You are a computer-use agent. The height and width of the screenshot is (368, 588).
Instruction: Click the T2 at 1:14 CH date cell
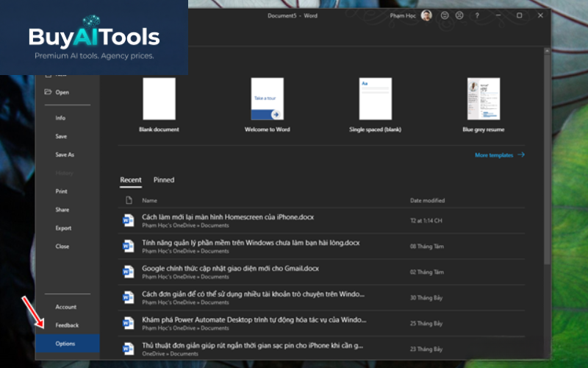point(426,221)
